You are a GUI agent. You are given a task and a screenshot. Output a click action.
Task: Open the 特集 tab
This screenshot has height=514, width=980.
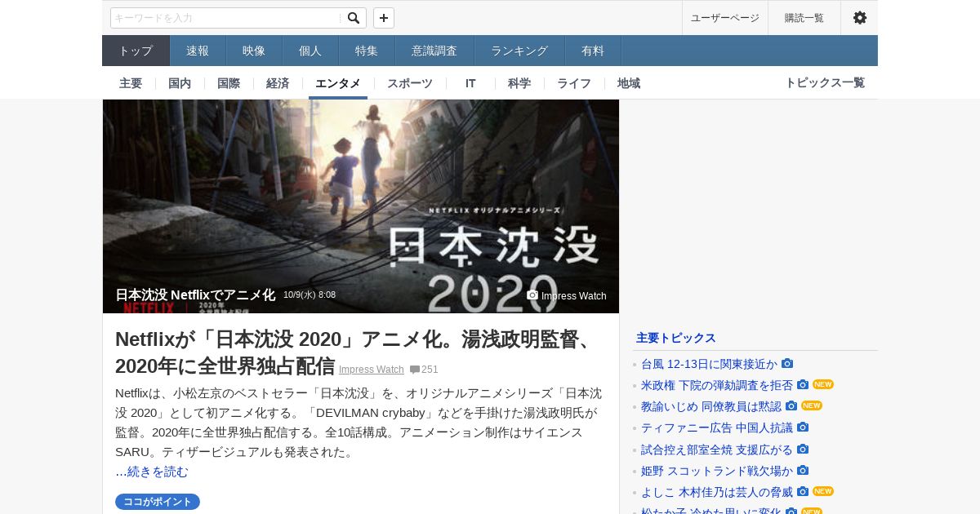pos(367,51)
